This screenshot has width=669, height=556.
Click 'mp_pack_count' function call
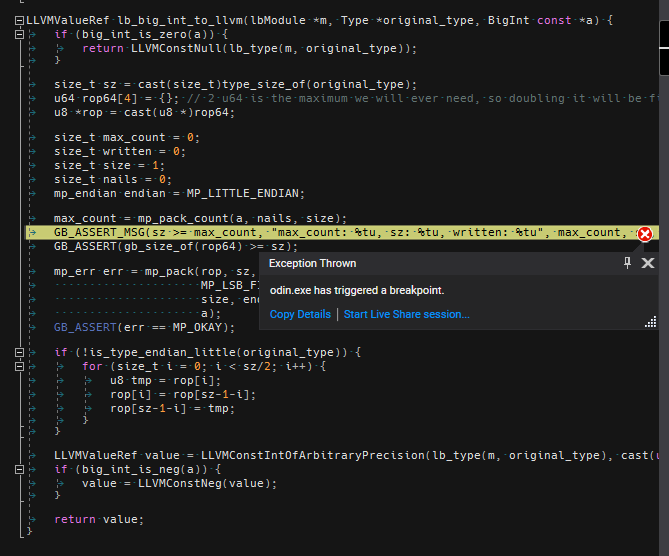(x=183, y=218)
